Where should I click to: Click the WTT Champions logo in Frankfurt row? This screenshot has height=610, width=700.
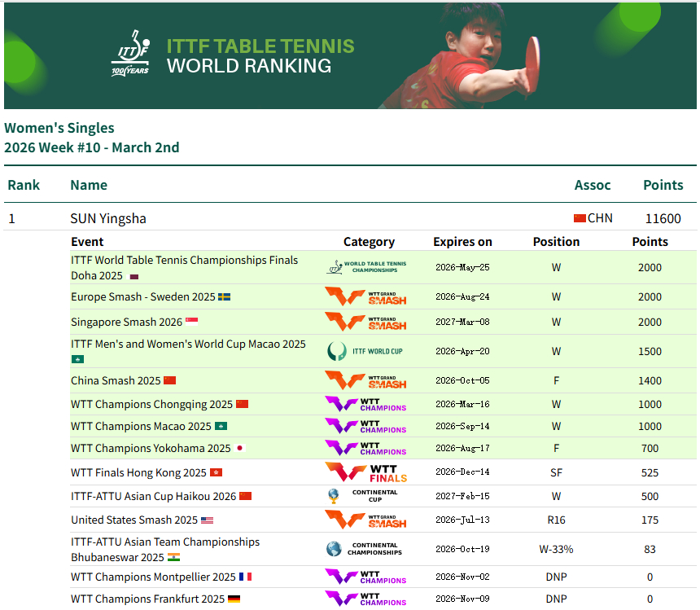(x=365, y=599)
